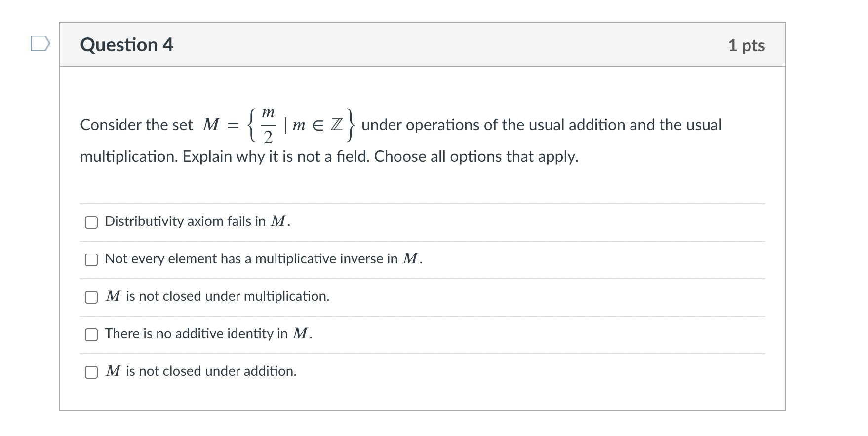The image size is (868, 436).
Task: Select the 'M is not closed under addition' text
Action: tap(201, 371)
